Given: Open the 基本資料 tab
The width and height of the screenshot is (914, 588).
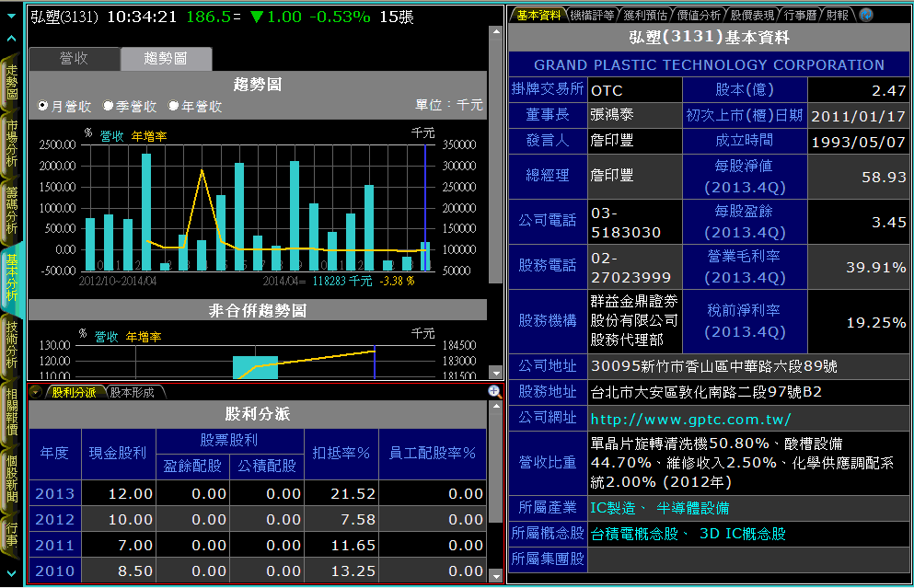Looking at the screenshot, I should pyautogui.click(x=538, y=15).
